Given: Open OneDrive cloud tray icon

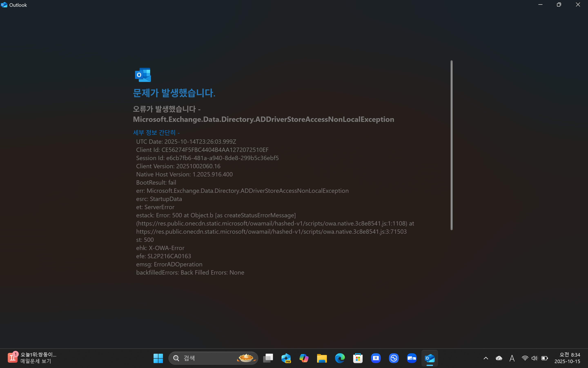Looking at the screenshot, I should tap(499, 358).
